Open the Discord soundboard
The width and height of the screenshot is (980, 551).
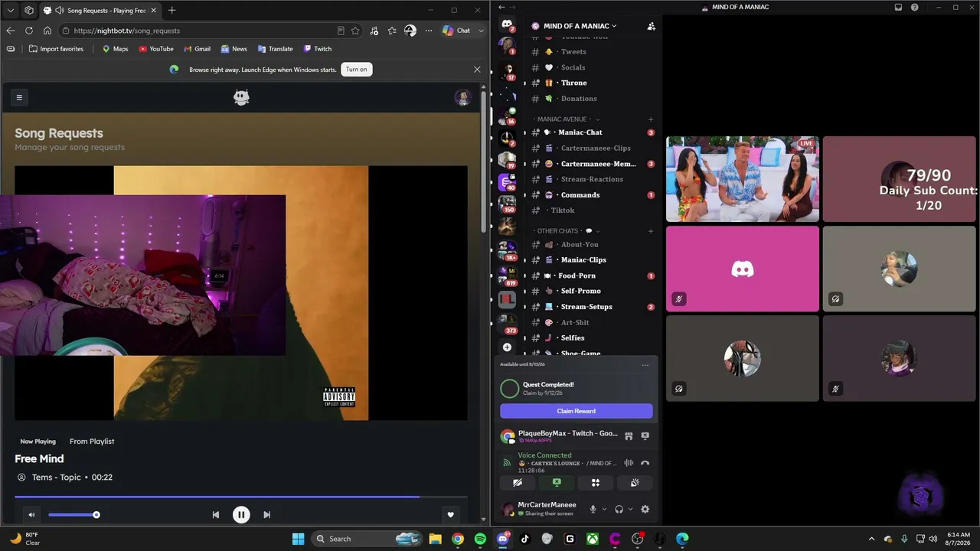point(635,483)
